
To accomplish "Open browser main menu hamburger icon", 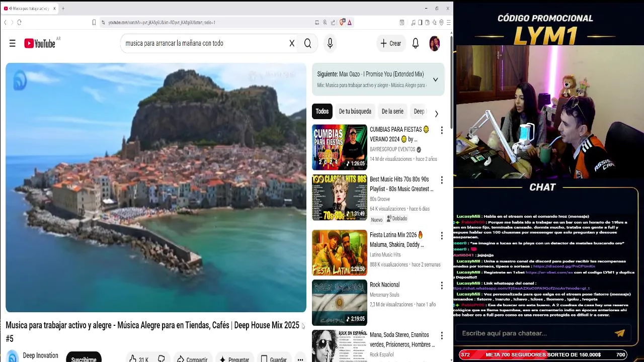I will (448, 22).
